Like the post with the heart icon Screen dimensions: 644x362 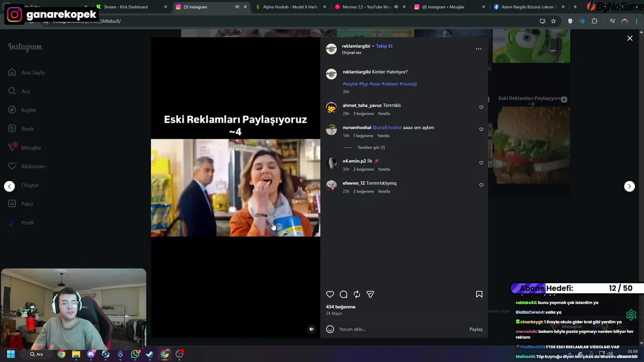pos(330,294)
